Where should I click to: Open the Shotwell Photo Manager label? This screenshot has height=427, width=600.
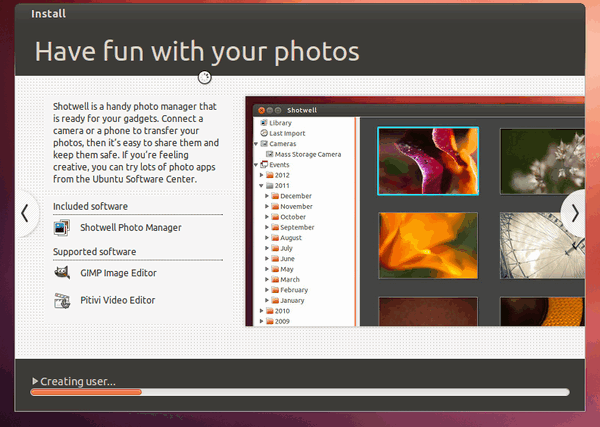[x=130, y=227]
